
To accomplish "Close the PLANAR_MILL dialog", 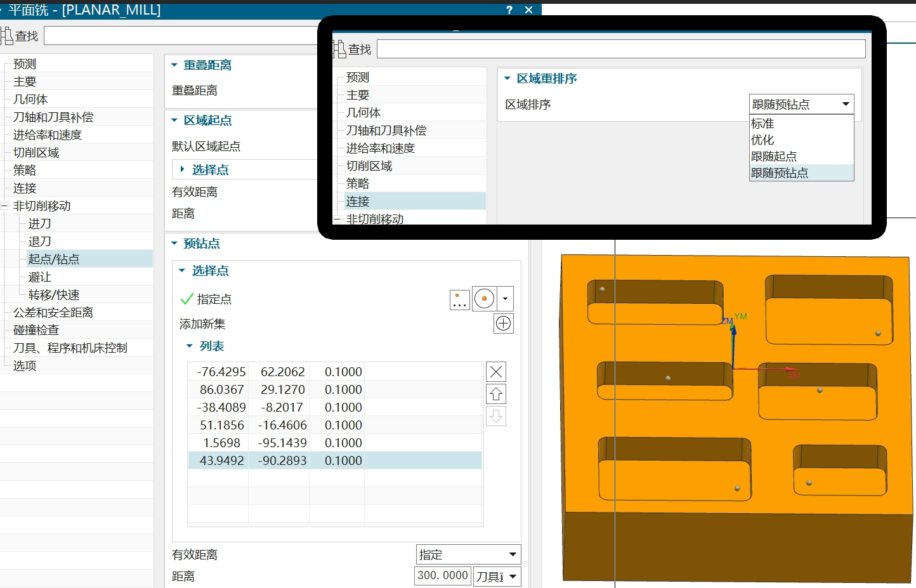I will coord(528,10).
